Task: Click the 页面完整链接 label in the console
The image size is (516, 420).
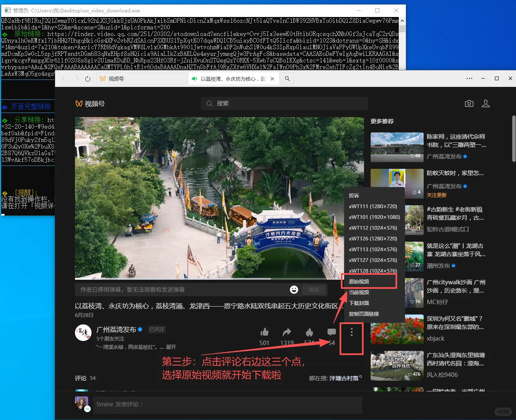Action: [x=31, y=106]
